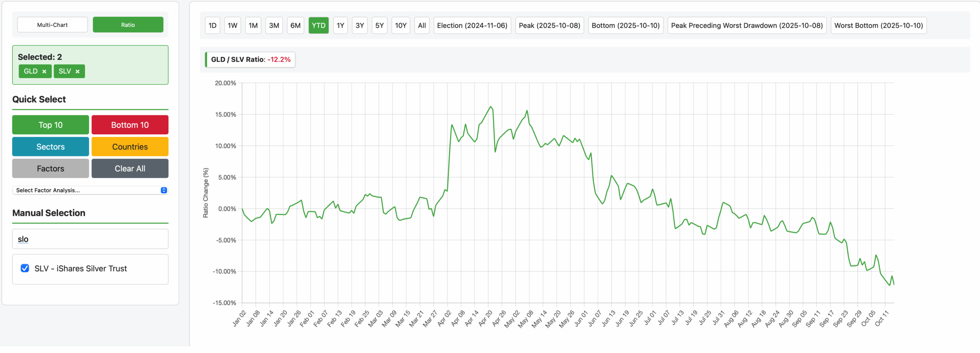The image size is (980, 353).
Task: Choose the Sectors quick select
Action: click(x=51, y=147)
